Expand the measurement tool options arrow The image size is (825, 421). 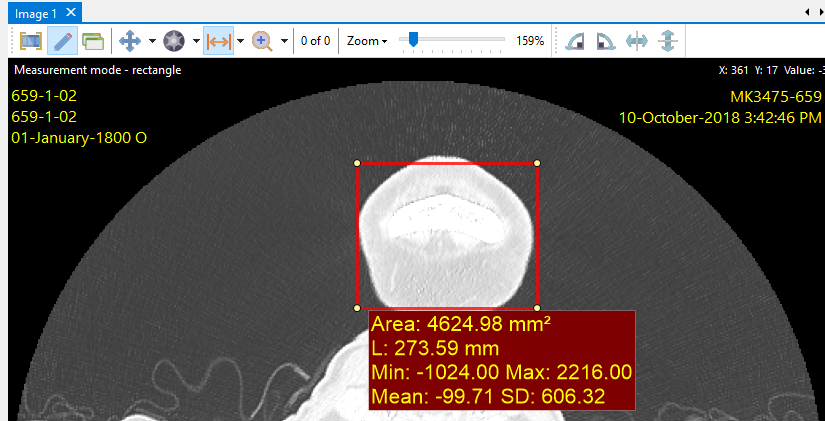click(241, 41)
